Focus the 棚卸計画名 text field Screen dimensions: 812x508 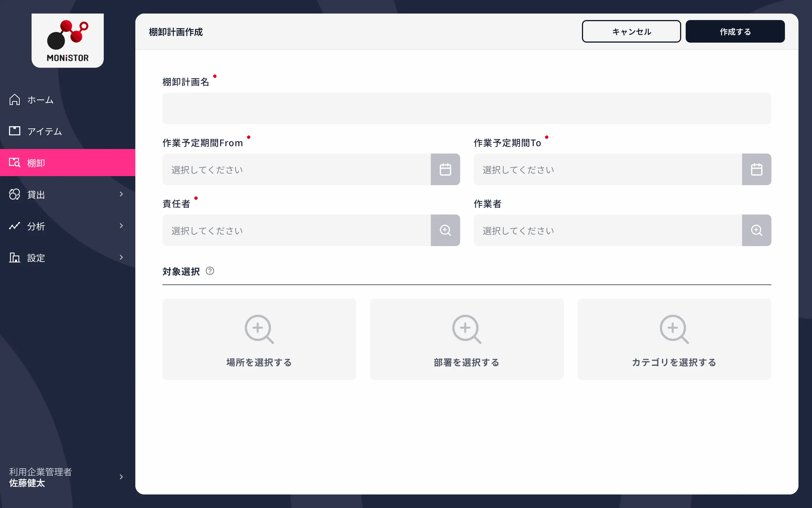pyautogui.click(x=466, y=108)
